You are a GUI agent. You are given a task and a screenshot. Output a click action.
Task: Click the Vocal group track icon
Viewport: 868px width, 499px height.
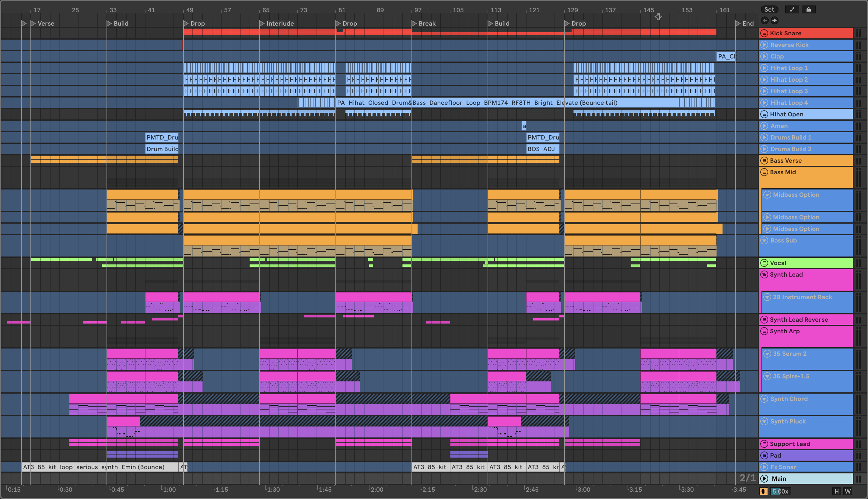(764, 263)
